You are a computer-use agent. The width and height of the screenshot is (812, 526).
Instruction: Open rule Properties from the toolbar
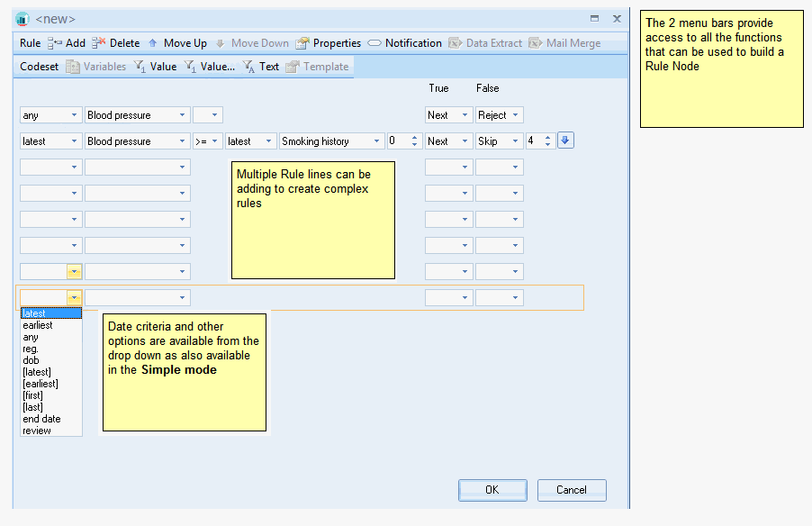tap(302, 43)
